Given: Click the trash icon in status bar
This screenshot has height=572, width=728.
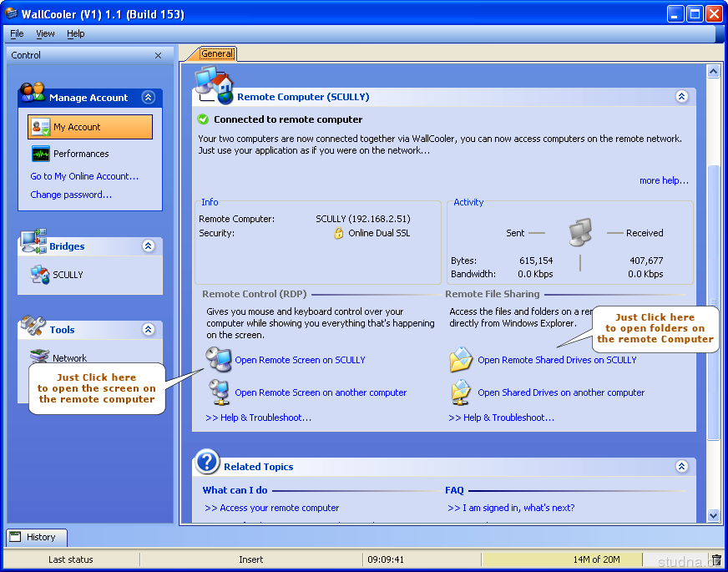Looking at the screenshot, I should [715, 559].
